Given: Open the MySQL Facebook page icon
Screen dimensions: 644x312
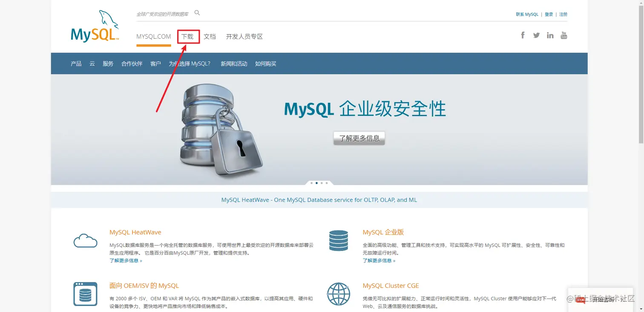Looking at the screenshot, I should tap(523, 35).
